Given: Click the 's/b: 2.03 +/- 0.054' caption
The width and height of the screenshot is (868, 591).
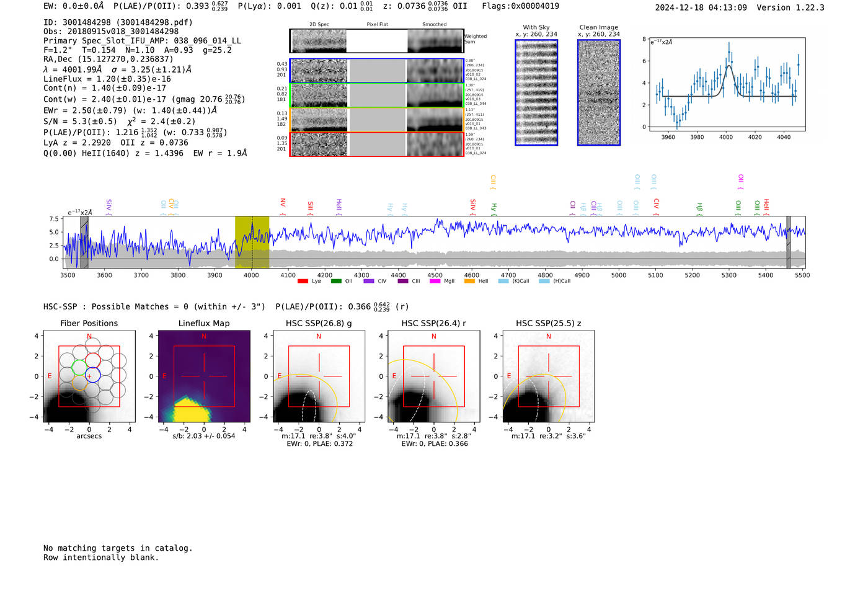Looking at the screenshot, I should point(204,436).
